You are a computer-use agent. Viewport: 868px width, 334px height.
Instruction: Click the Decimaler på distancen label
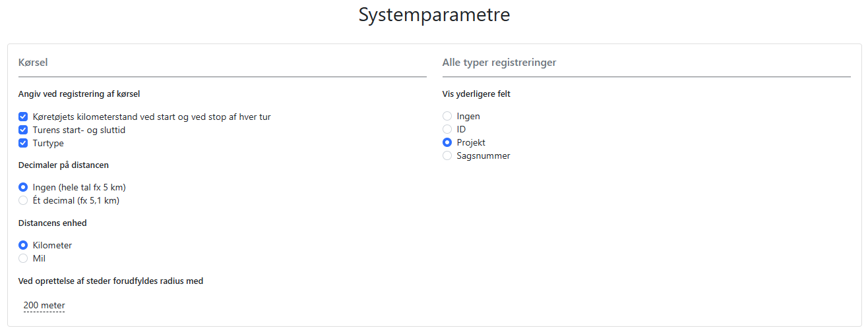pyautogui.click(x=63, y=165)
